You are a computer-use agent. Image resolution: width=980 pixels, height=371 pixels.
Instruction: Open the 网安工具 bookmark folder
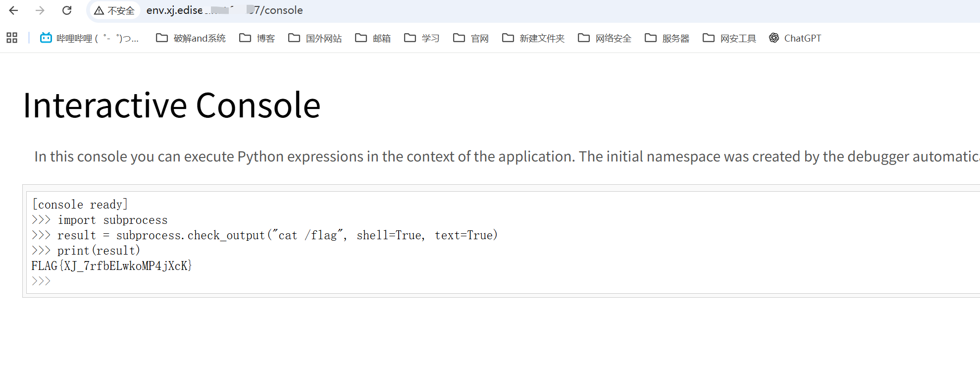[x=729, y=38]
